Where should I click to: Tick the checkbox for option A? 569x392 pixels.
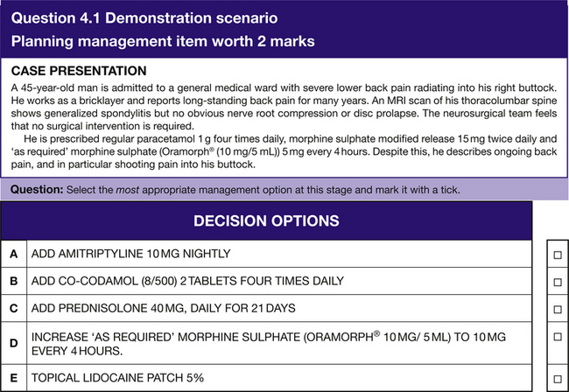[x=557, y=254]
